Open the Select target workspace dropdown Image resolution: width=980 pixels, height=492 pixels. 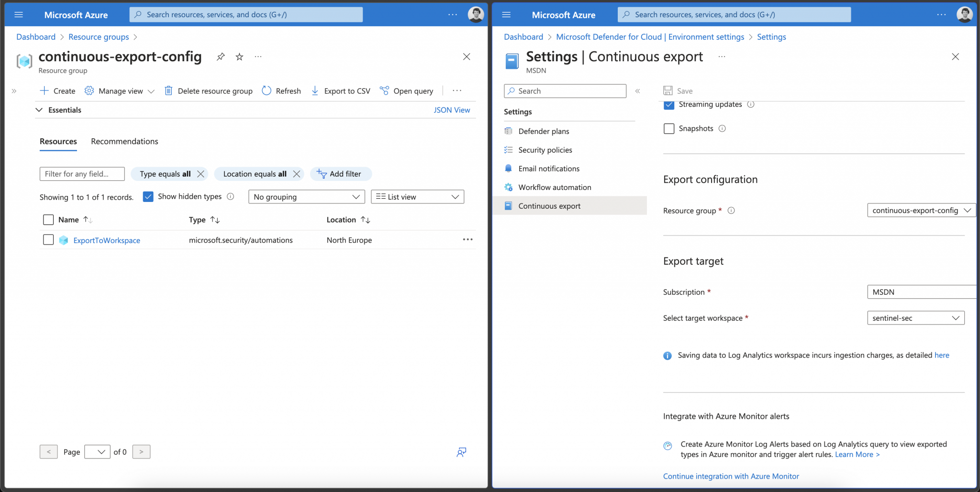pos(915,317)
